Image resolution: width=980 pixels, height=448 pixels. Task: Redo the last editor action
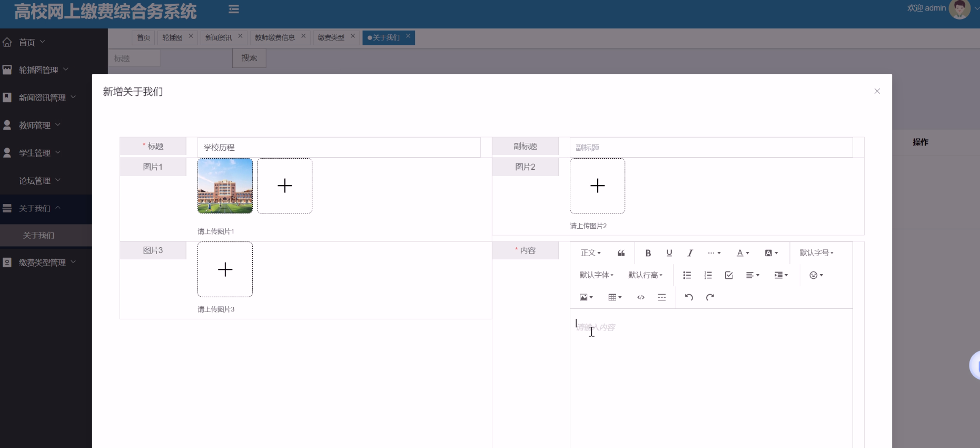[x=710, y=297]
